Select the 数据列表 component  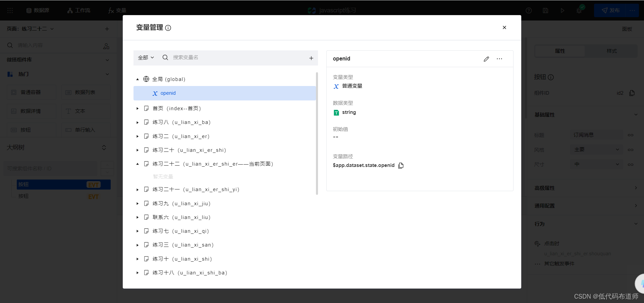click(86, 92)
